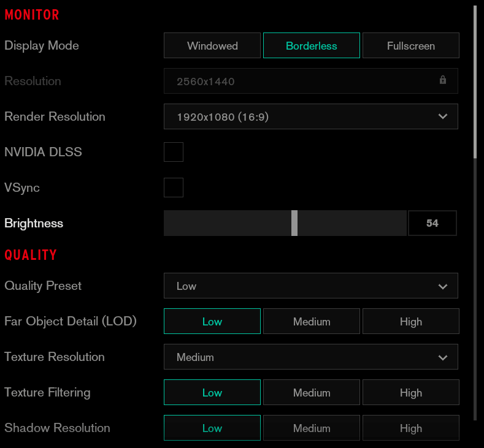Click the vertical scrollbar thumb
The width and height of the screenshot is (484, 448).
475,82
